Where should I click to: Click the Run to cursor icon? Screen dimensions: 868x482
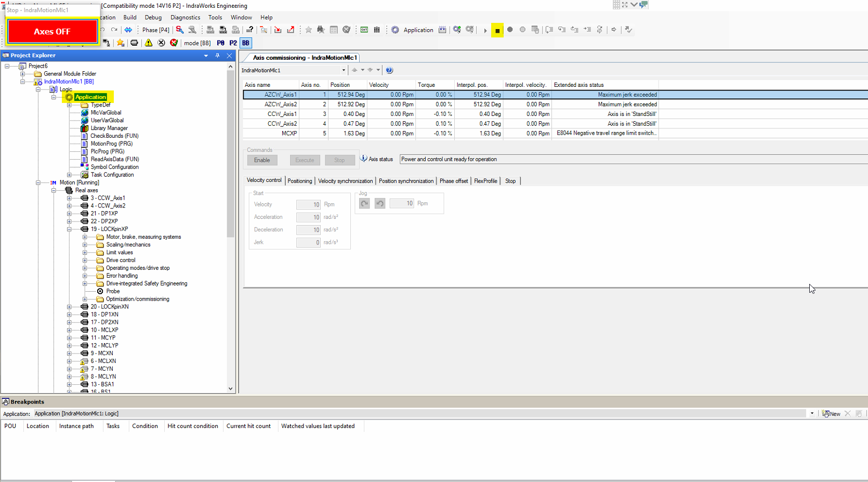point(587,30)
